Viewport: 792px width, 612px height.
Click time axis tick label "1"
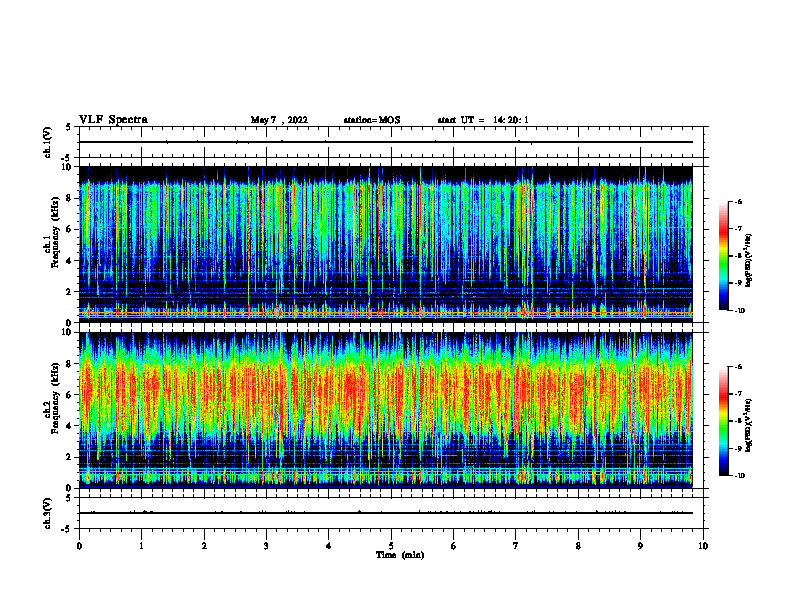click(141, 546)
